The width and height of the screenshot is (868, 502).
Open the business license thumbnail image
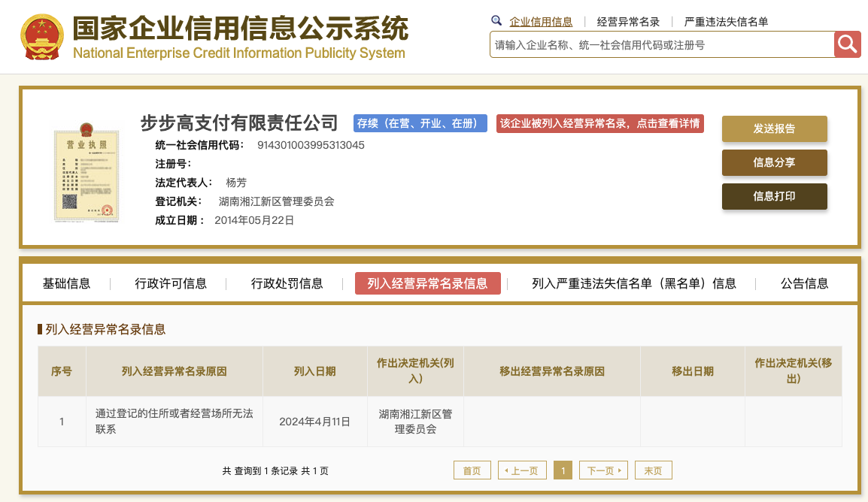(x=86, y=173)
